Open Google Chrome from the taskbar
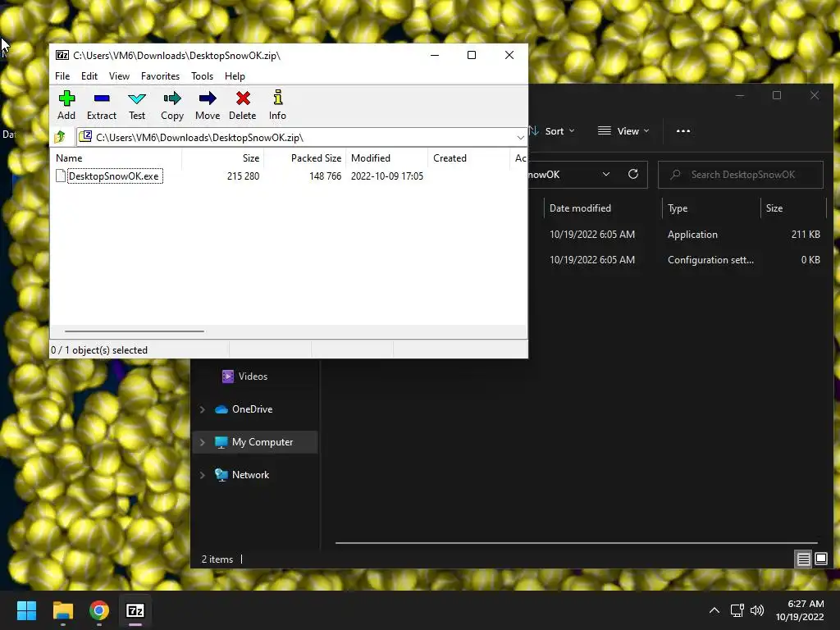The height and width of the screenshot is (630, 840). 99,610
